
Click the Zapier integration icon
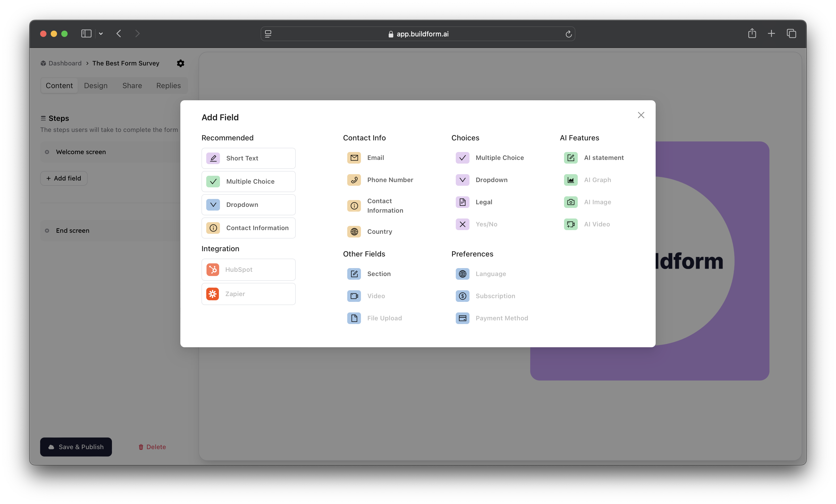[213, 294]
